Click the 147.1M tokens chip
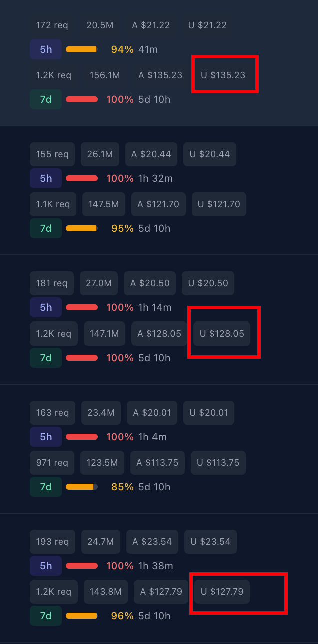318x644 pixels. (x=104, y=334)
